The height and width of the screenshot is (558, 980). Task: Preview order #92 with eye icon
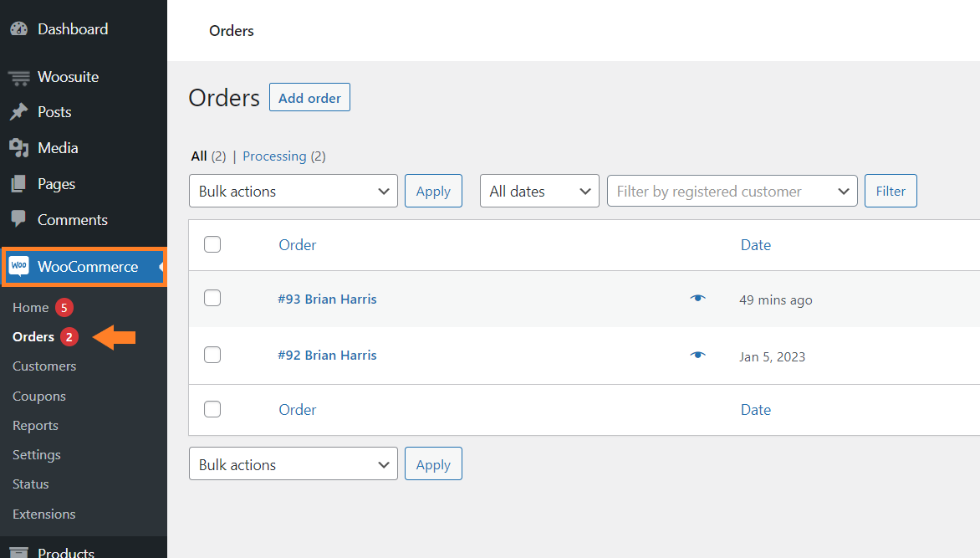coord(697,356)
